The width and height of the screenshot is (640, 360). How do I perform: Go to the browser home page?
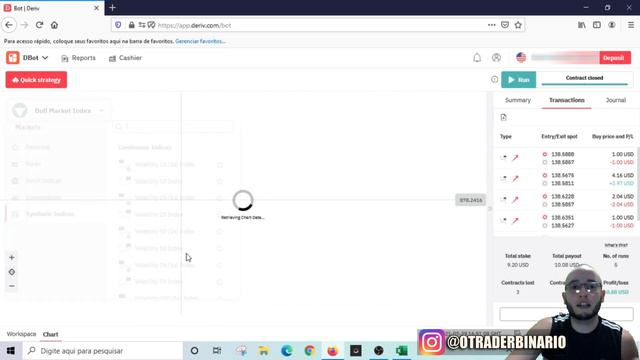(54, 25)
